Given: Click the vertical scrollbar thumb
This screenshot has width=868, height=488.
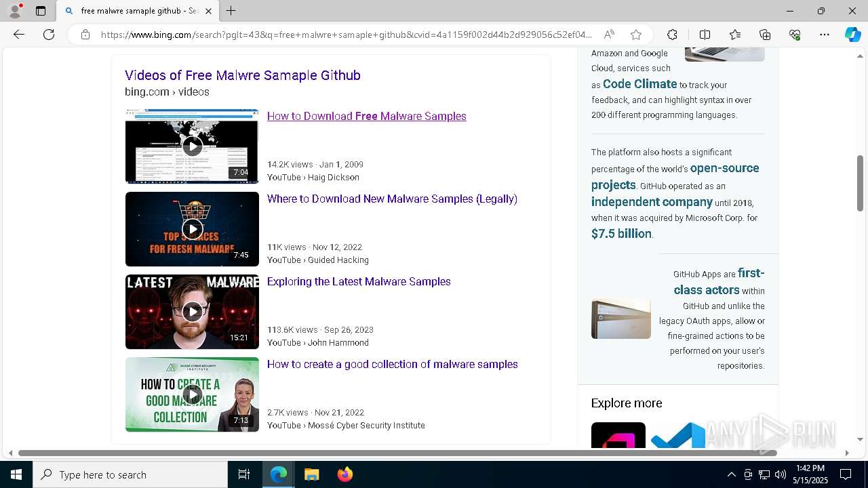Looking at the screenshot, I should pyautogui.click(x=860, y=183).
